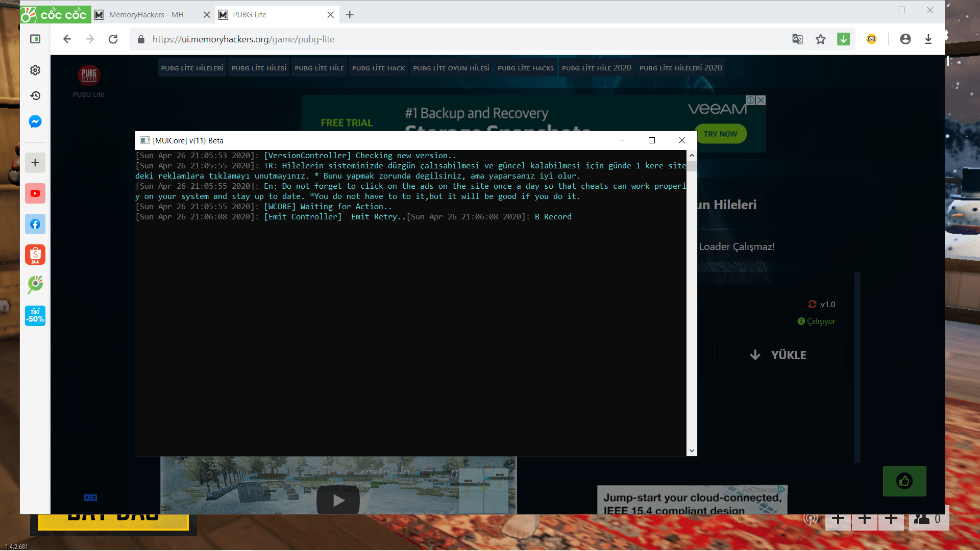Click the Çalışıyor status text
Viewport: 980px width, 551px height.
click(x=821, y=321)
